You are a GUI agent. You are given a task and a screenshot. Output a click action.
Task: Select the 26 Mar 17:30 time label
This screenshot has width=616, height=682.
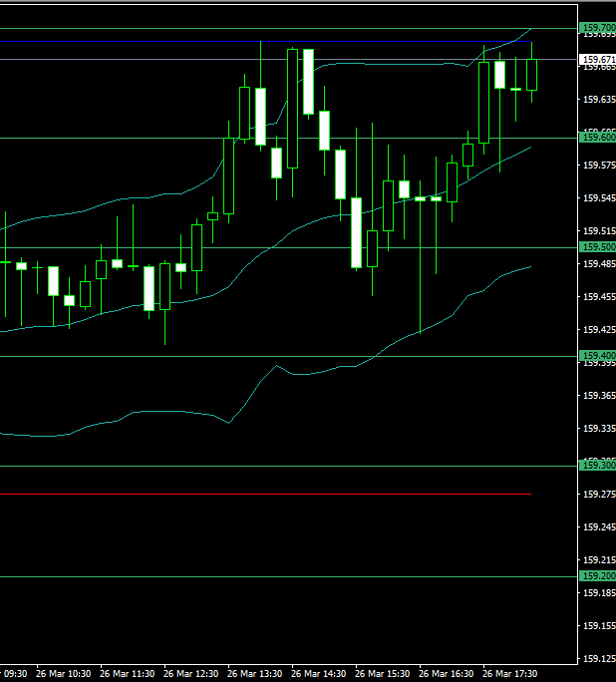coord(510,674)
